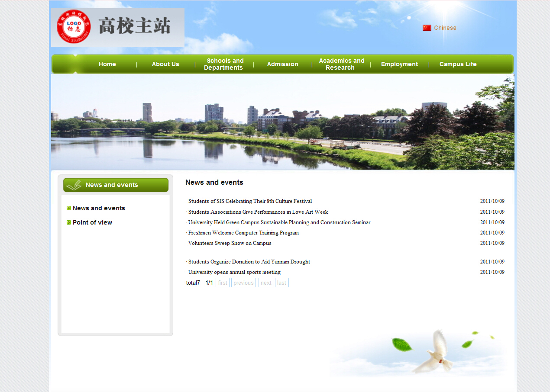This screenshot has height=392, width=550.
Task: Open the Campus Life menu item
Action: point(458,64)
